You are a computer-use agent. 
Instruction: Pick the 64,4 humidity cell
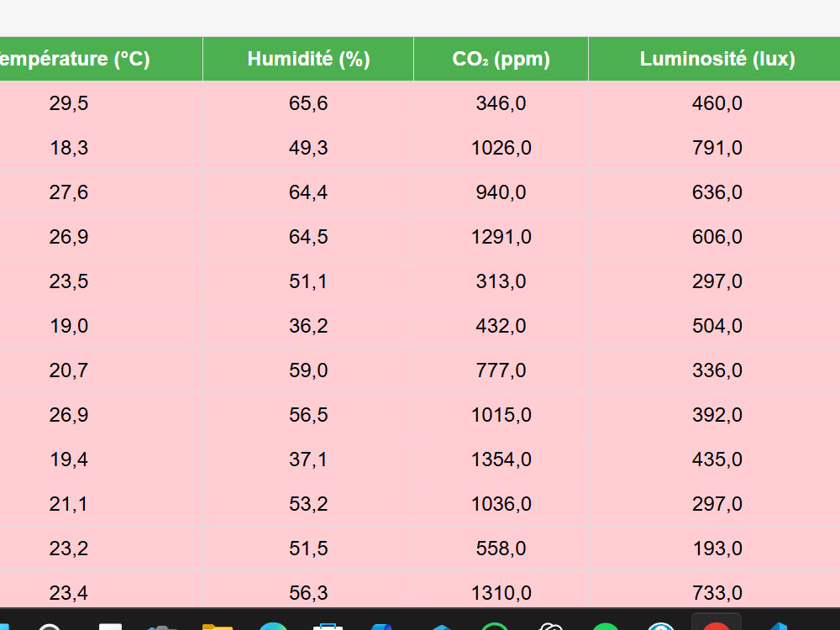[308, 192]
